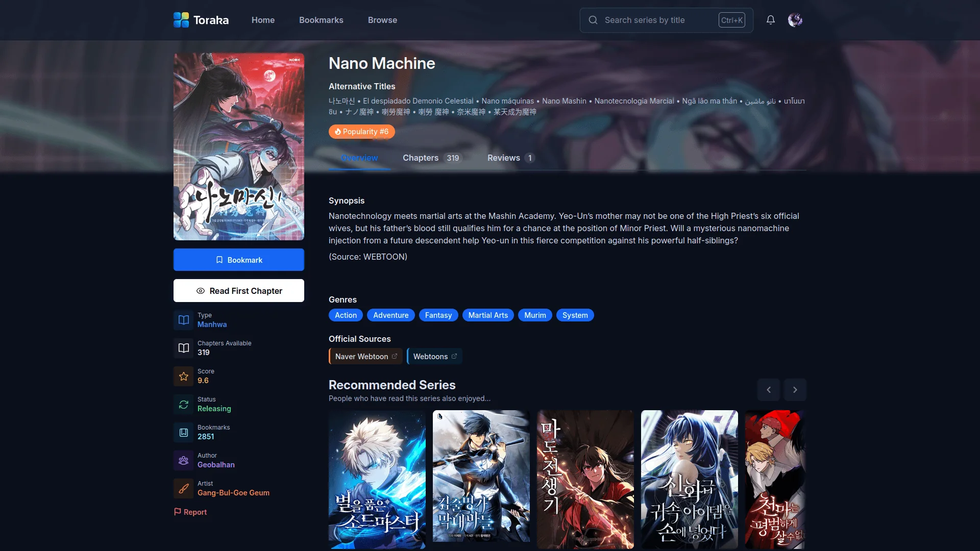This screenshot has height=551, width=980.
Task: Click author name Geobalhan
Action: pyautogui.click(x=216, y=465)
